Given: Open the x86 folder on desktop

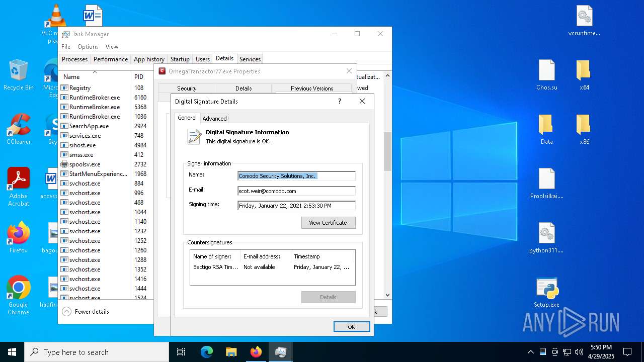Looking at the screenshot, I should point(584,129).
